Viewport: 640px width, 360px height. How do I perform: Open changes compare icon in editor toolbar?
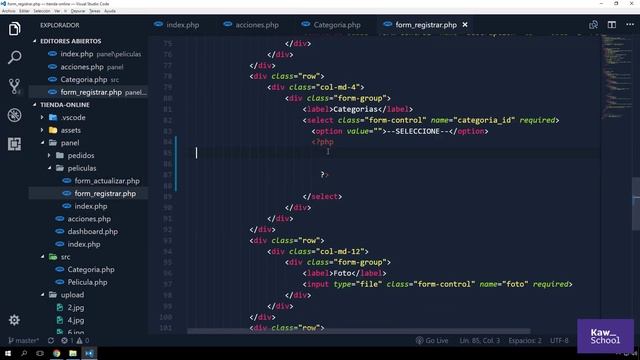[593, 25]
